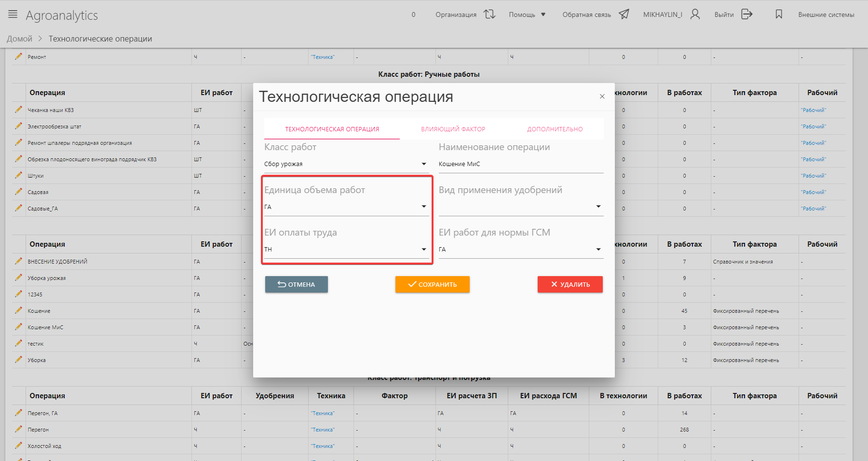Expand the 'Класс работ' dropdown
Viewport: 868px width, 461px height.
(x=423, y=164)
